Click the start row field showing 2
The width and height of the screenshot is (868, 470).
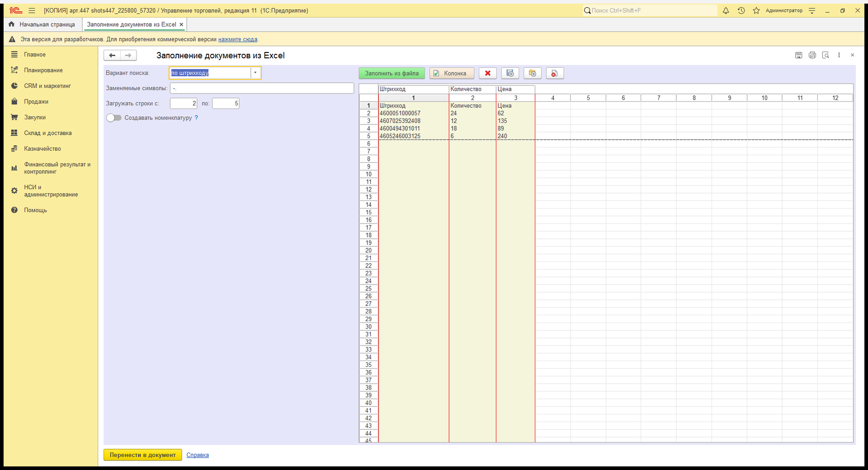(184, 104)
